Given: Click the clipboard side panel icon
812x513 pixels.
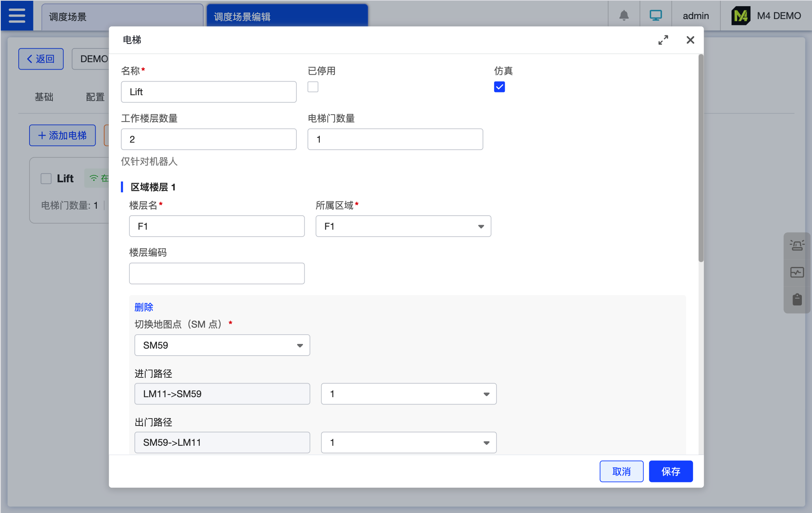Looking at the screenshot, I should [x=796, y=300].
